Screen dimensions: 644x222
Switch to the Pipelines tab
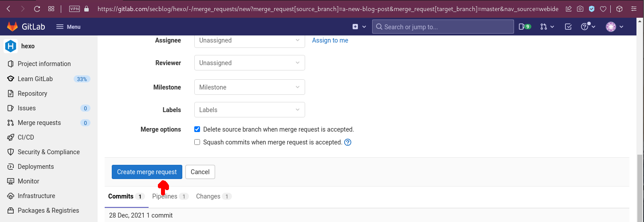point(165,196)
